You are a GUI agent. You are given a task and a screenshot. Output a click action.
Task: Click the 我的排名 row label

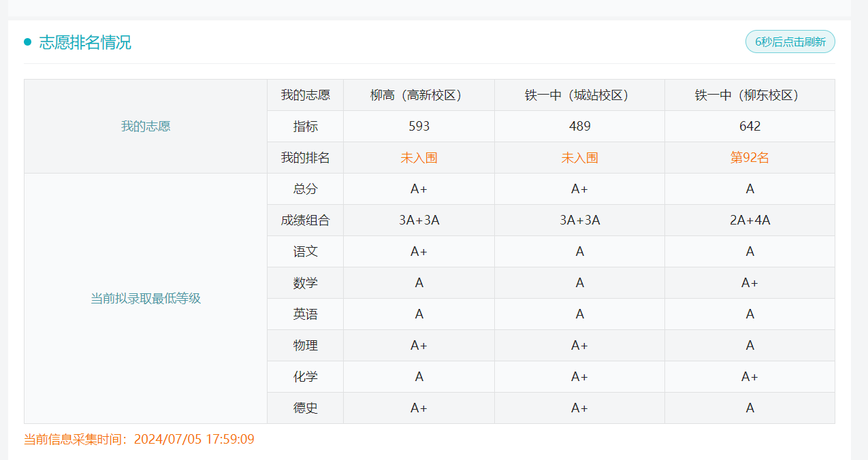coord(305,158)
